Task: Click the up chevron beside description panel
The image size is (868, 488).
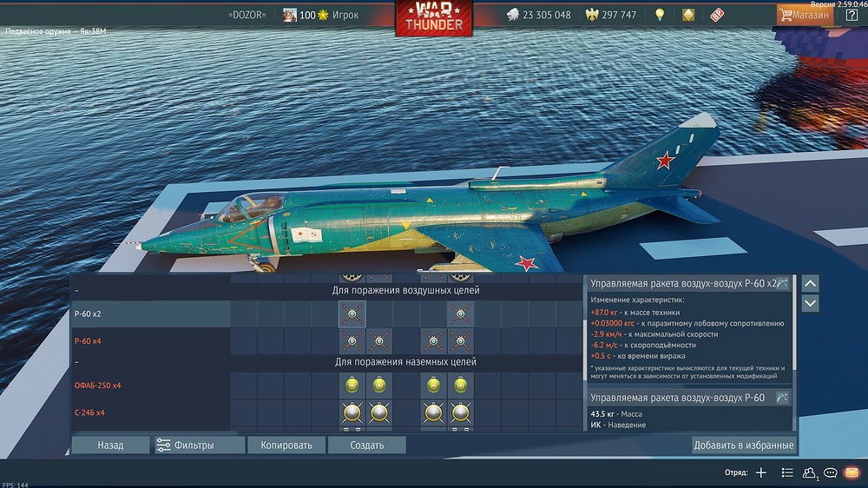Action: click(810, 284)
